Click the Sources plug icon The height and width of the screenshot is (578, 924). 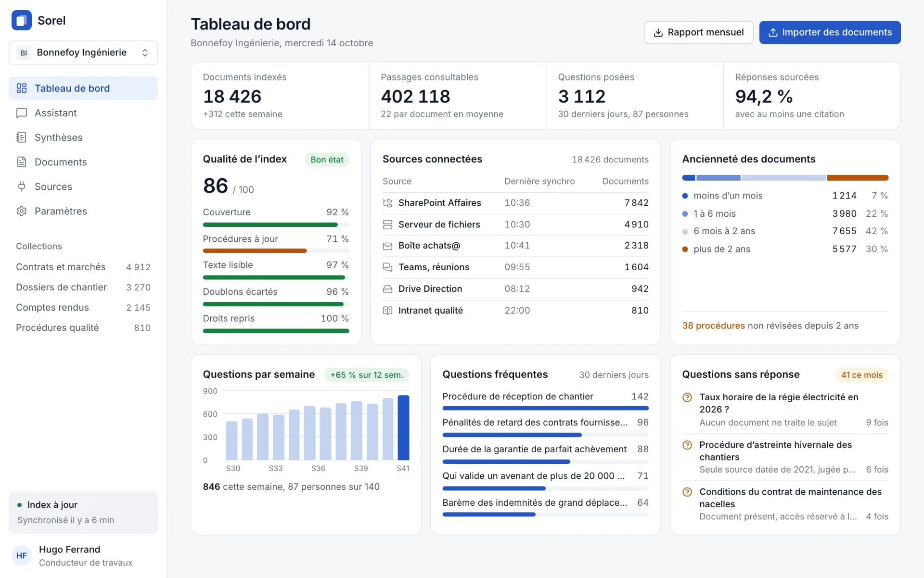(x=22, y=186)
